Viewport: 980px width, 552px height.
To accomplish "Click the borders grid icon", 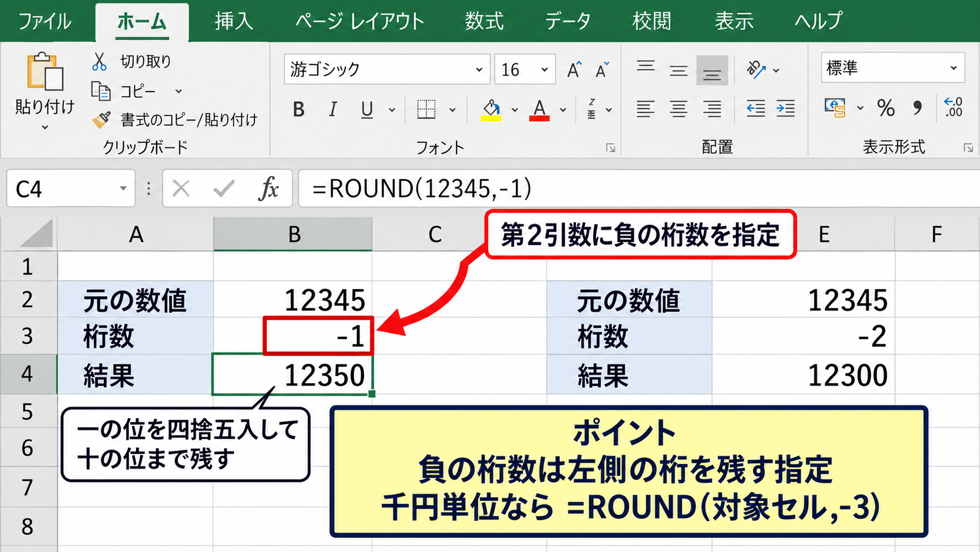I will pos(426,109).
